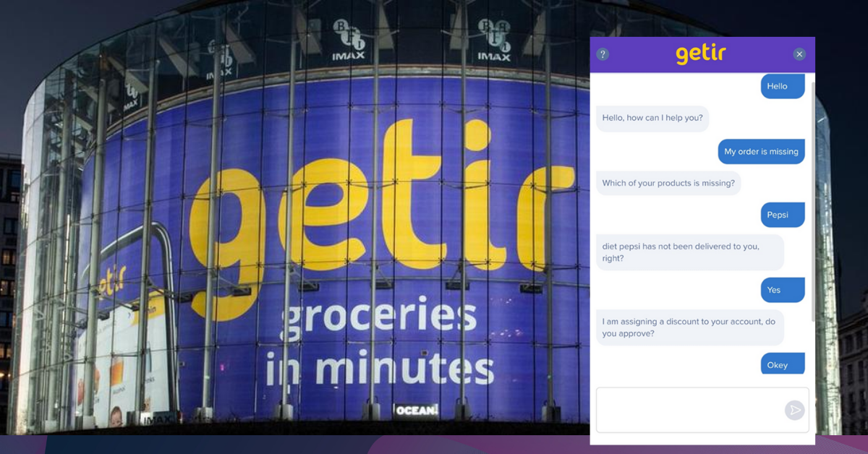Click 'I am assigning a discount' message

coord(690,327)
